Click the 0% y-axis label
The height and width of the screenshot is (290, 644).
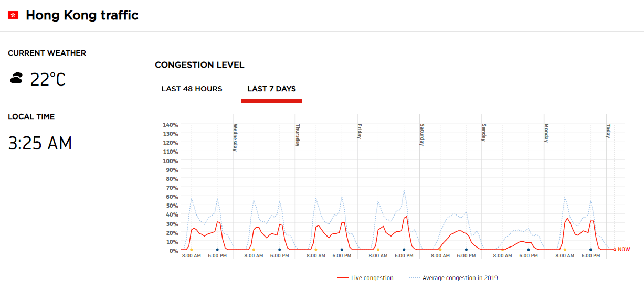pyautogui.click(x=174, y=250)
